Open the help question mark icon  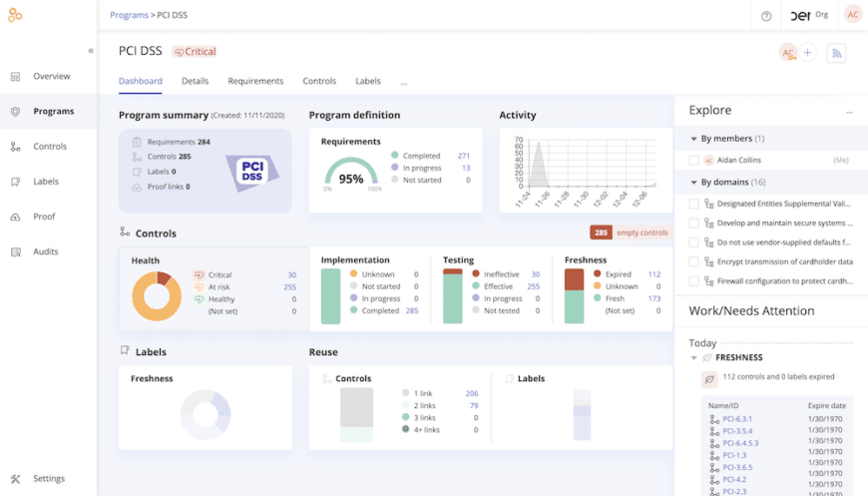click(766, 16)
